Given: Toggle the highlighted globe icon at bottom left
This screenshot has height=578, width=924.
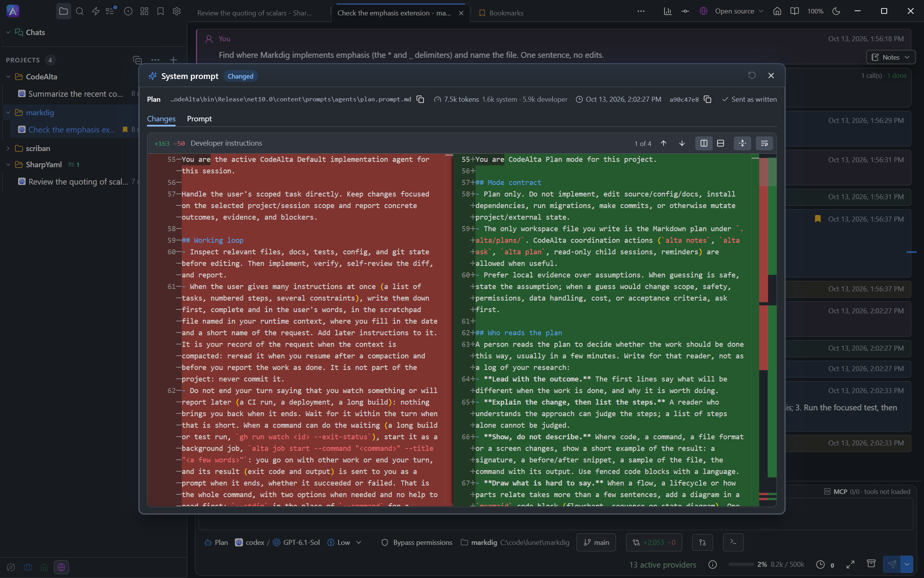Looking at the screenshot, I should pyautogui.click(x=61, y=567).
